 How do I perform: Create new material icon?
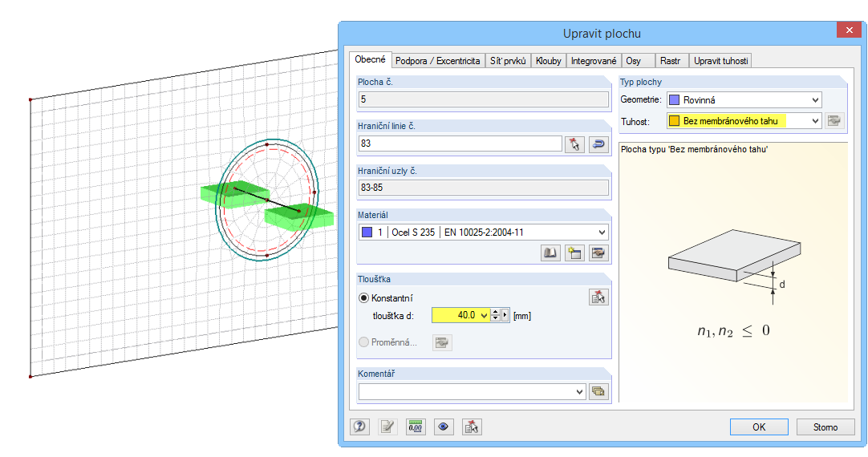click(x=574, y=253)
